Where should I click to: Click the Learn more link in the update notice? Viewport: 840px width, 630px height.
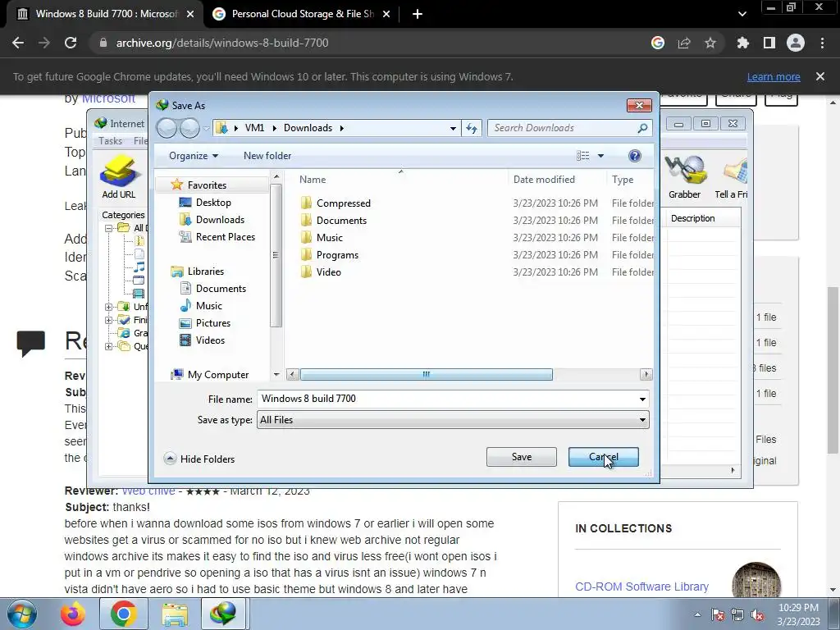point(774,77)
